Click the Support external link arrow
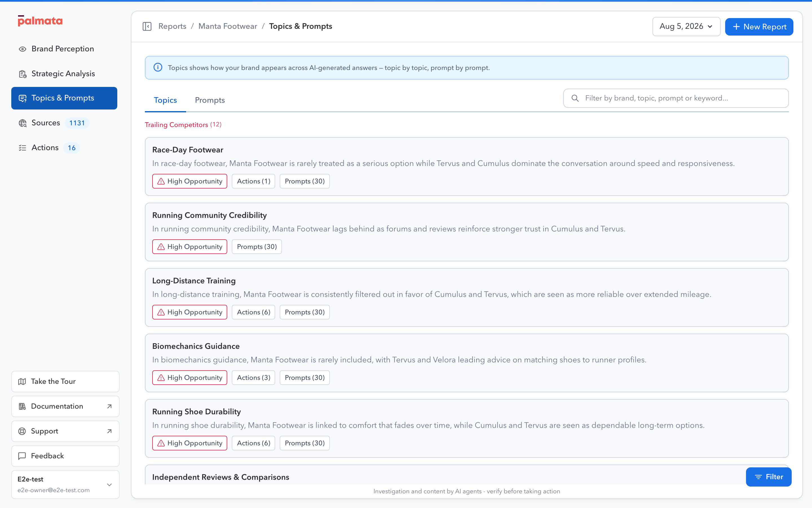 pyautogui.click(x=109, y=431)
